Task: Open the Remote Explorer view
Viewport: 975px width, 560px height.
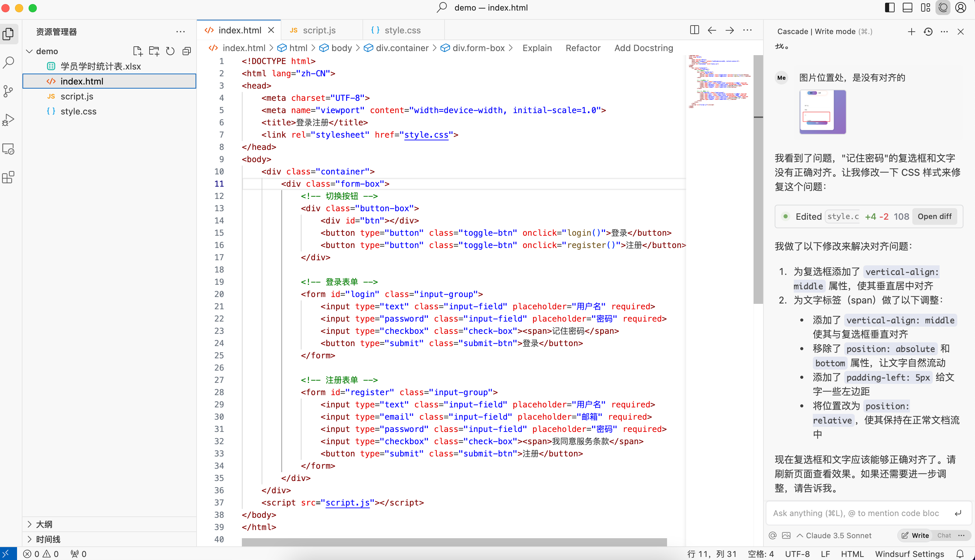Action: (x=9, y=149)
